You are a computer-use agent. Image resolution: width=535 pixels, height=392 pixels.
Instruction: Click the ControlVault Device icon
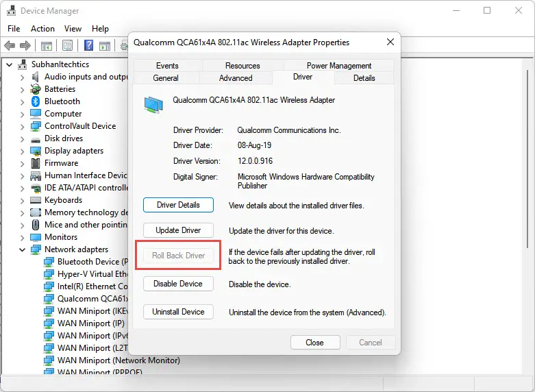[36, 126]
